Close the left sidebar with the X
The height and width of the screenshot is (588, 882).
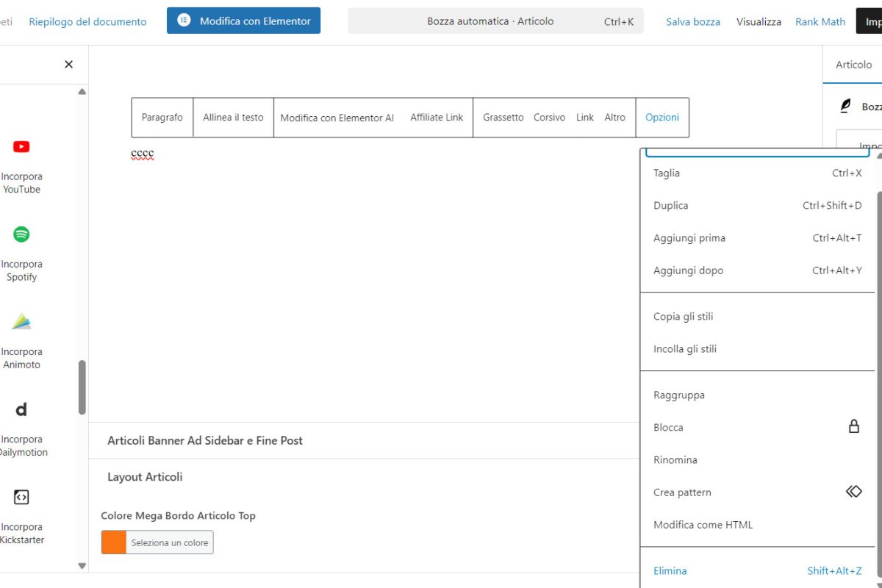(x=68, y=64)
